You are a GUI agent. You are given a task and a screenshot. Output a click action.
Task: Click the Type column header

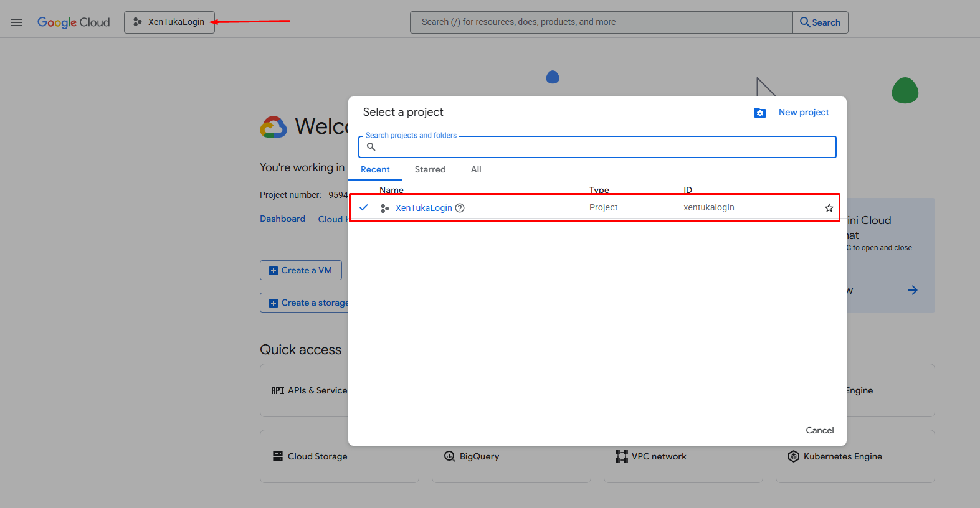coord(599,190)
